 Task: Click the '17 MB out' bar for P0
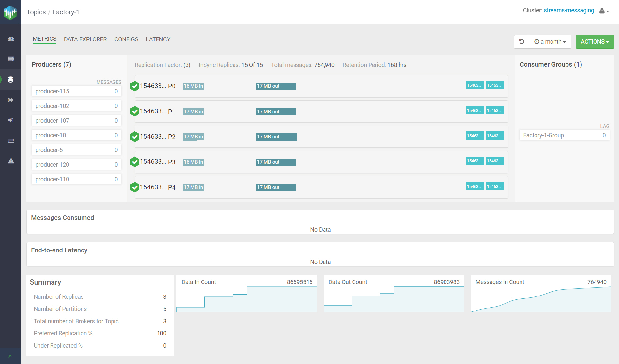coord(276,86)
